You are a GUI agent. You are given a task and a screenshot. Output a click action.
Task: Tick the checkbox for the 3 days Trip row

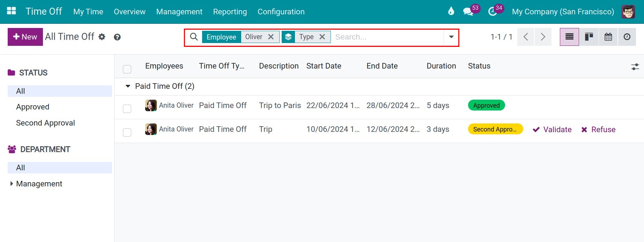127,133
